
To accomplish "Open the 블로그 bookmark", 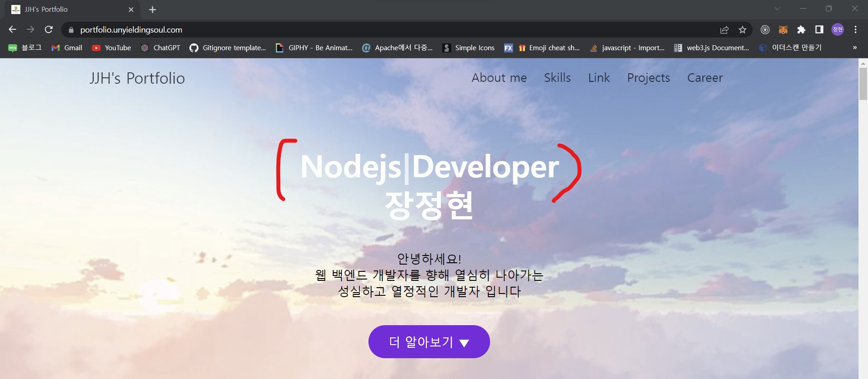I will 25,47.
